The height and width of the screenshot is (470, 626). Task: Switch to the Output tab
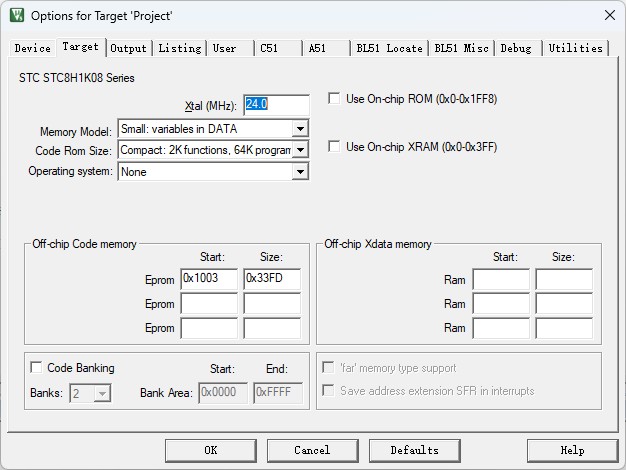pyautogui.click(x=128, y=48)
